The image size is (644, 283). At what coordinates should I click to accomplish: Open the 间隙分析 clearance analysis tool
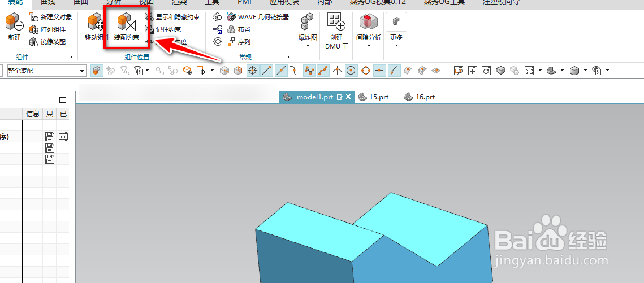tap(369, 31)
